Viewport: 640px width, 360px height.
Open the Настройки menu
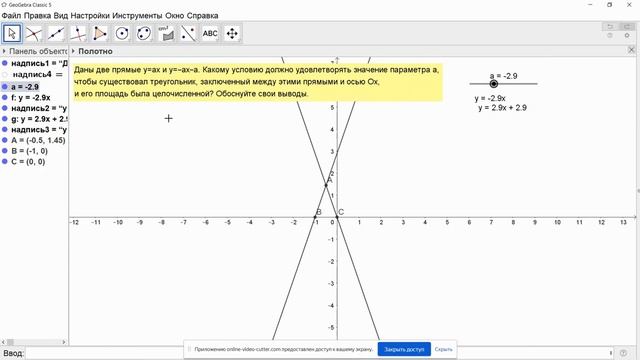90,16
